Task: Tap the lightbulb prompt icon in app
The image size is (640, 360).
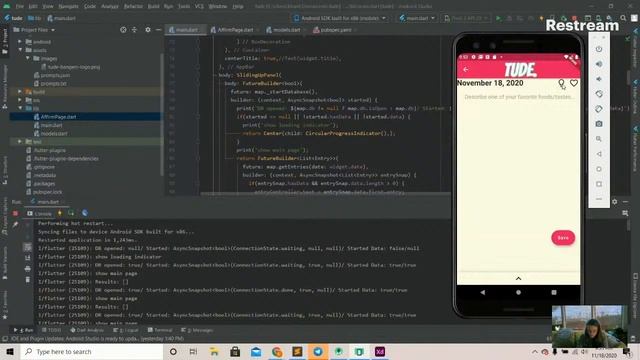Action: pyautogui.click(x=561, y=83)
